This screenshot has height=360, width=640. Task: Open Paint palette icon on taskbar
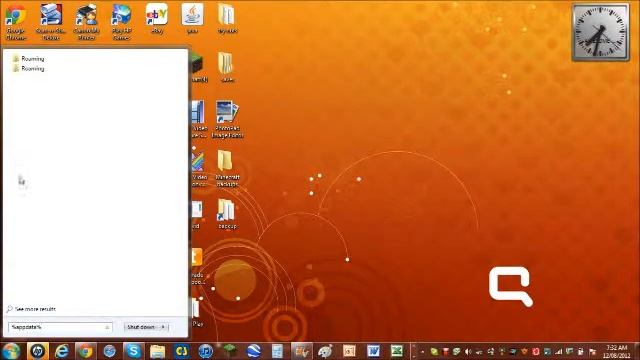(x=325, y=351)
